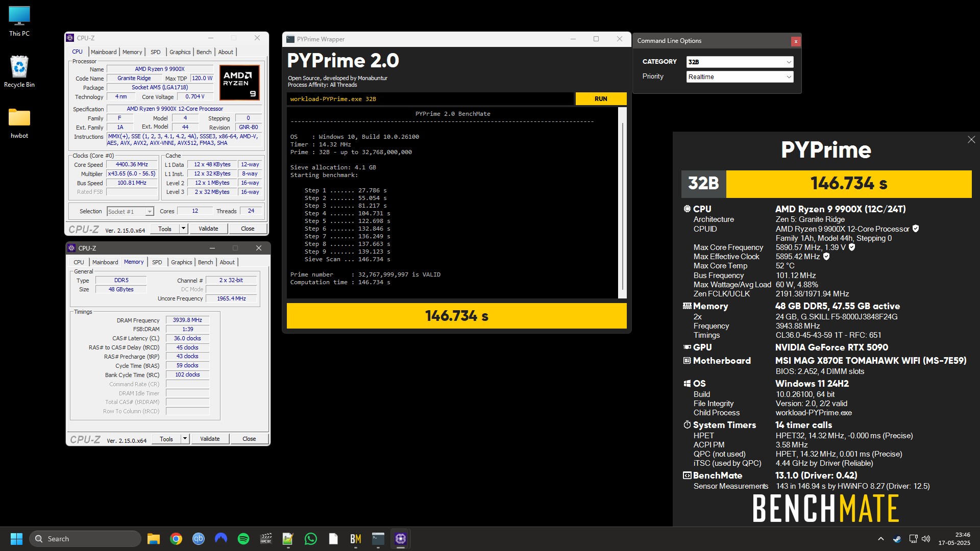The height and width of the screenshot is (551, 980).
Task: Click CPU-Z Core Speed value 4400.36 MHz
Action: [x=132, y=164]
